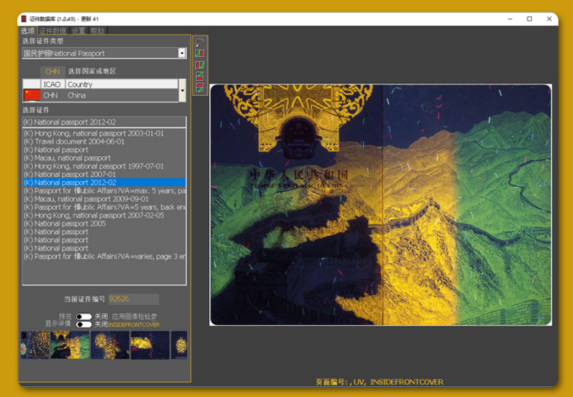The width and height of the screenshot is (573, 397).
Task: Click highlighted National passport 2012-02 list row
Action: pos(104,183)
